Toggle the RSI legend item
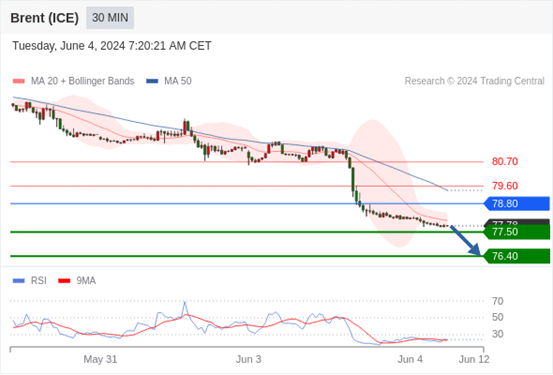 pos(30,281)
